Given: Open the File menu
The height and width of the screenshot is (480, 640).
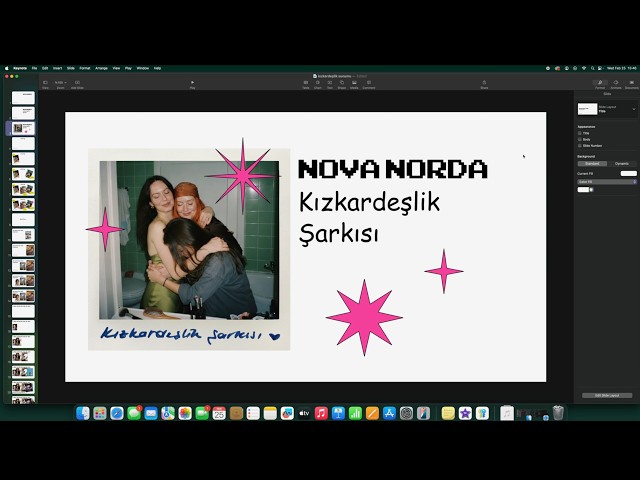Looking at the screenshot, I should pyautogui.click(x=34, y=68).
